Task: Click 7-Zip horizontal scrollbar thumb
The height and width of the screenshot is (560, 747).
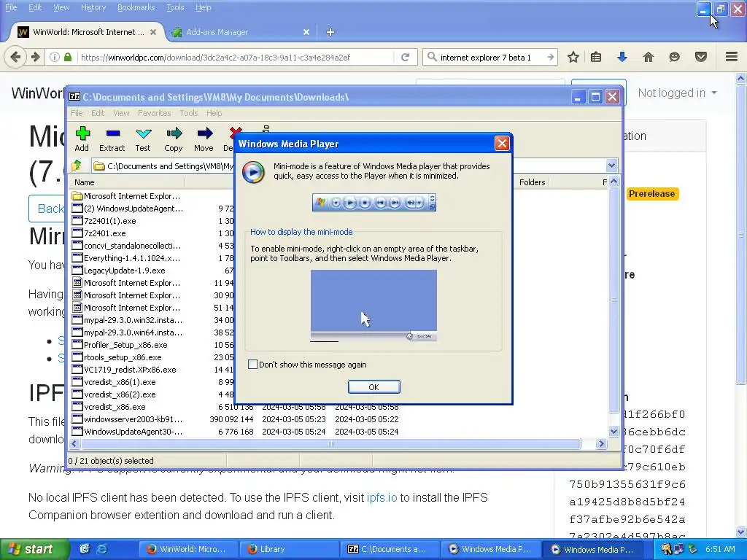Action: coord(330,444)
